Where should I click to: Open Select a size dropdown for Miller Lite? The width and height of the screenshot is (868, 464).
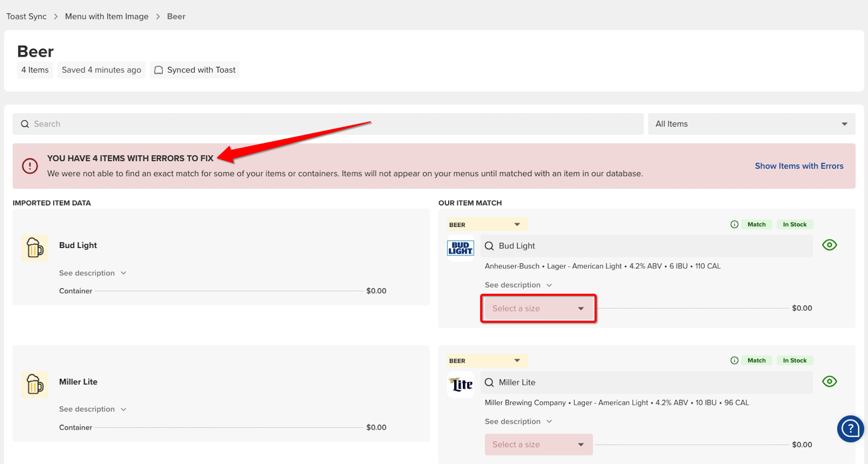tap(538, 445)
